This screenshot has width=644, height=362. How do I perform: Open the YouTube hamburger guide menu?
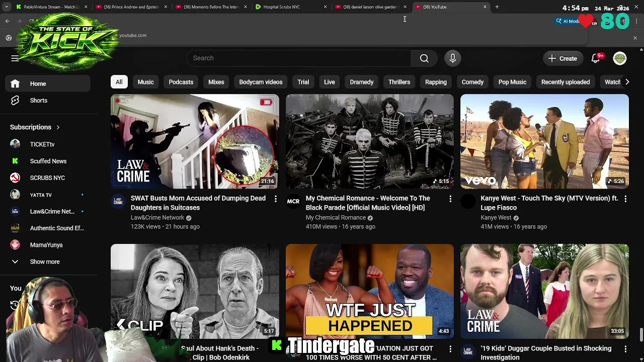click(15, 58)
